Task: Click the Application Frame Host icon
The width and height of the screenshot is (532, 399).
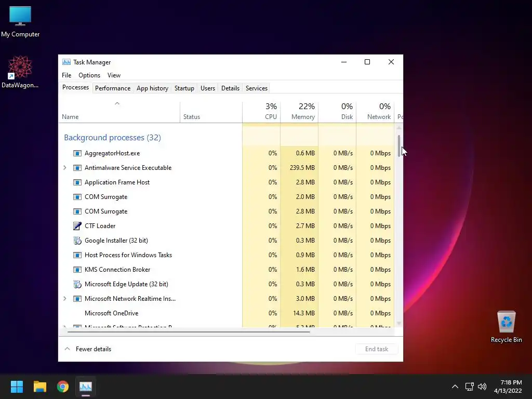Action: pos(77,182)
